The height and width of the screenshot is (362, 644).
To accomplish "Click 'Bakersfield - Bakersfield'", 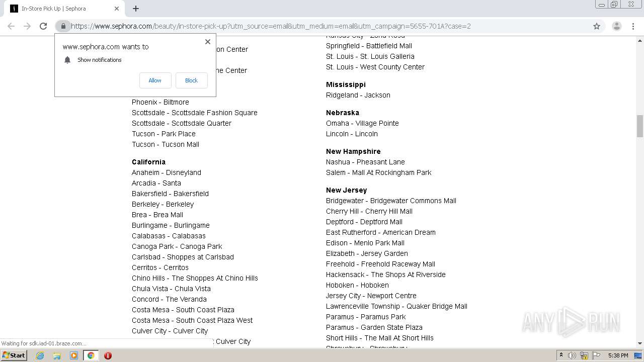I will pos(170,194).
